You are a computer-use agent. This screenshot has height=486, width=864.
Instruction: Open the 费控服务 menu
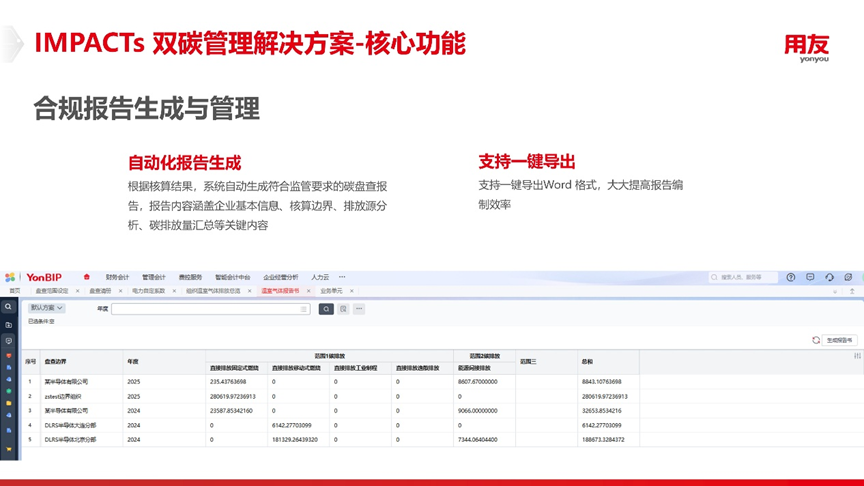(190, 277)
